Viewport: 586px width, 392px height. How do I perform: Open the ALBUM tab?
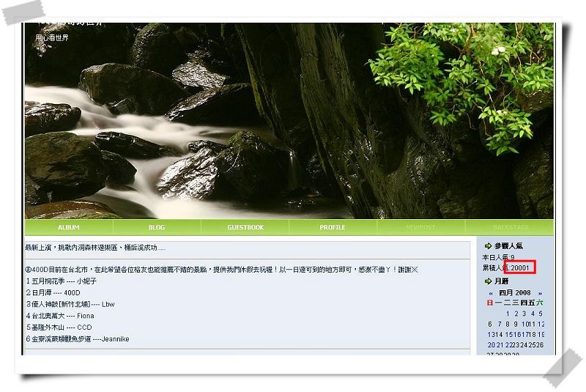69,227
